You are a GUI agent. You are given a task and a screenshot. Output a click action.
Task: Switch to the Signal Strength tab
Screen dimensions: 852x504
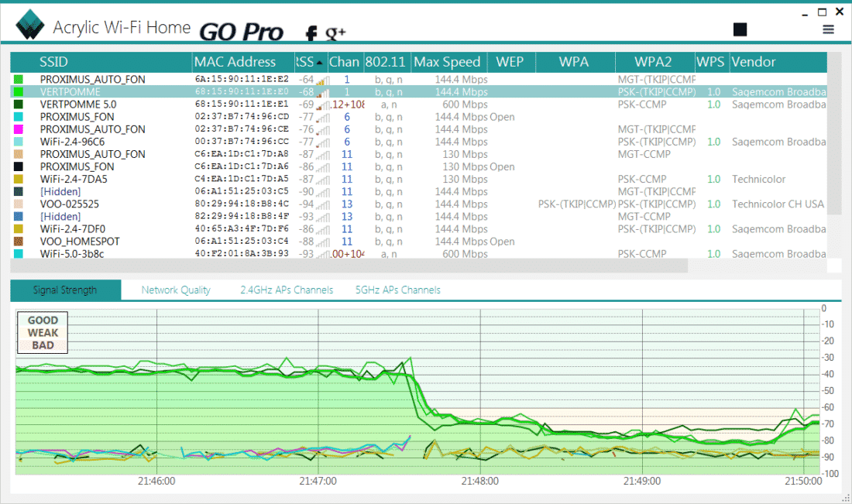click(x=65, y=290)
